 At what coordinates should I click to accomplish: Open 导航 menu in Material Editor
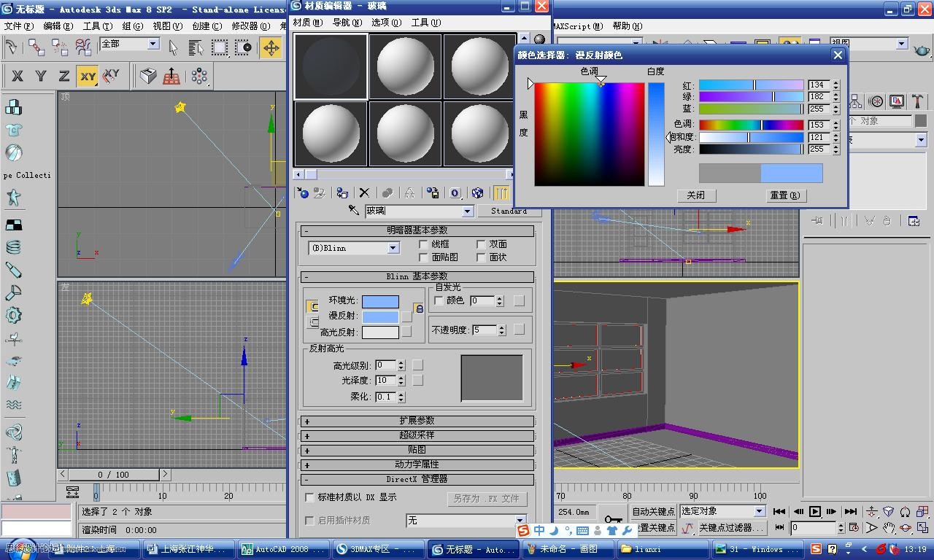pyautogui.click(x=347, y=23)
